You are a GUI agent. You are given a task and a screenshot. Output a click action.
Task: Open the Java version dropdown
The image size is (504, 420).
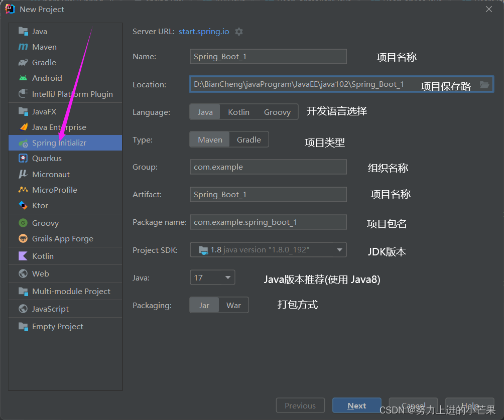[212, 277]
